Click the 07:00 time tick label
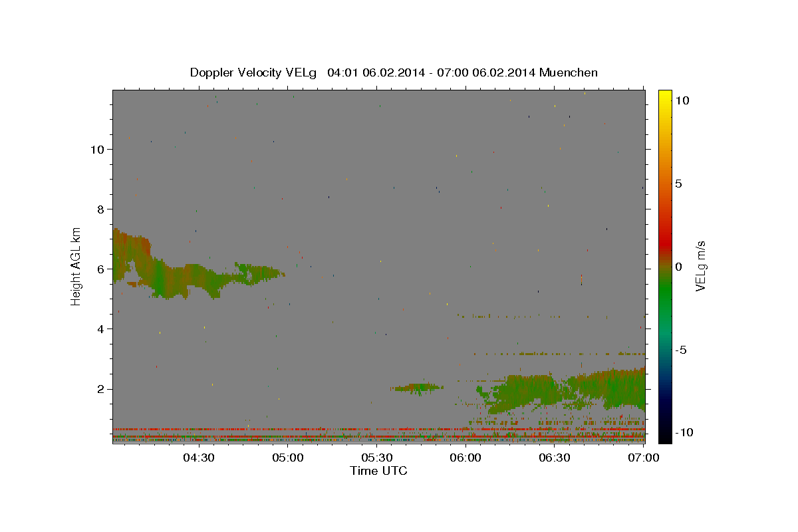798x532 pixels. [x=644, y=458]
